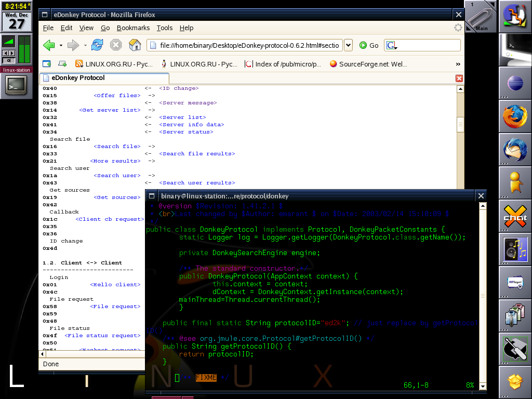Click the second bookmarks toolbar icon
This screenshot has height=399, width=532.
[x=62, y=64]
